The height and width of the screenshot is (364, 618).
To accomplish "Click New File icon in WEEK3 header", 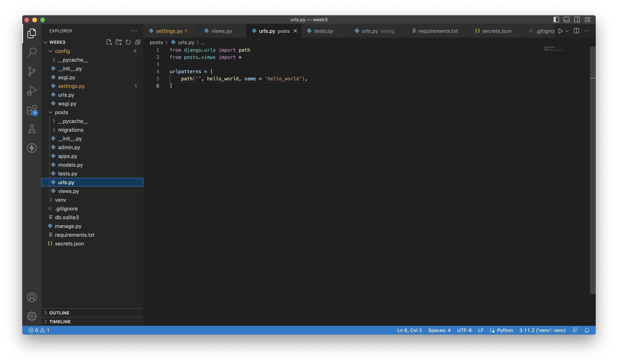I will click(109, 42).
